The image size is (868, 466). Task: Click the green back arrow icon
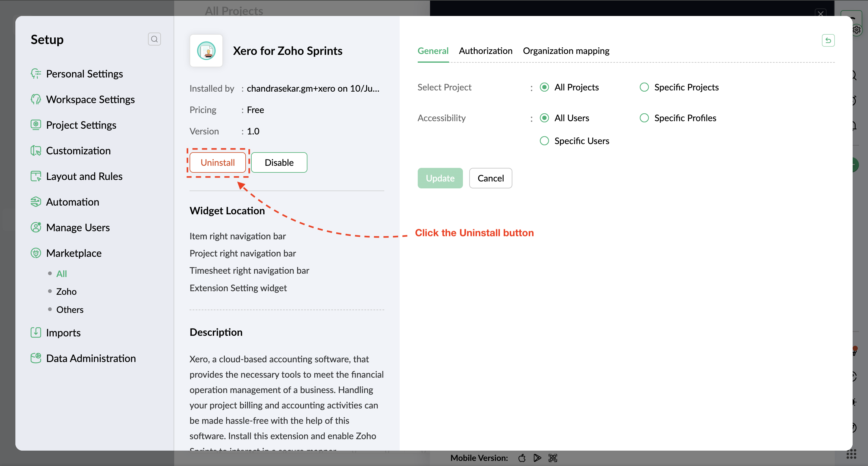[828, 40]
